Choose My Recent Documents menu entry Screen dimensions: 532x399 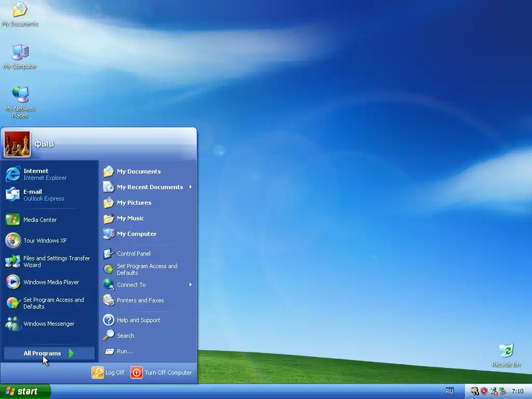click(148, 187)
